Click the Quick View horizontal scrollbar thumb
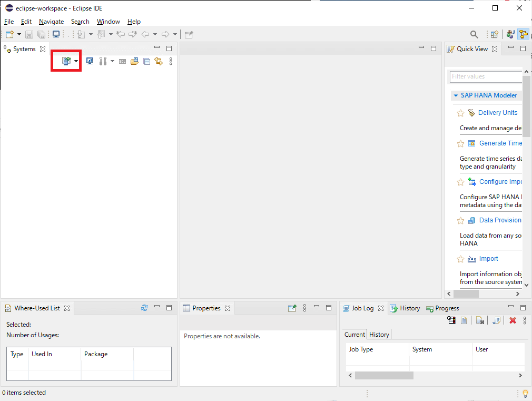 466,294
